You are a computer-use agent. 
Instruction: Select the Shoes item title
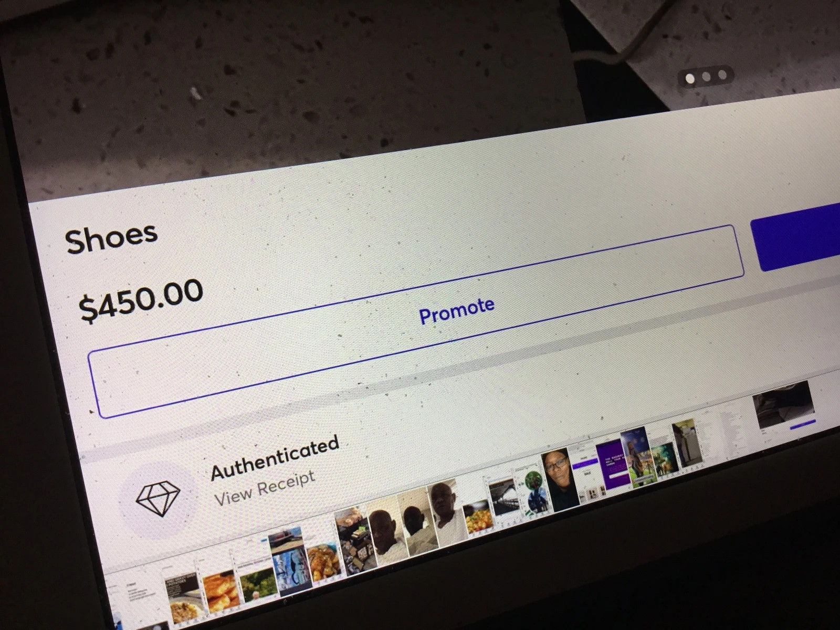pos(111,239)
